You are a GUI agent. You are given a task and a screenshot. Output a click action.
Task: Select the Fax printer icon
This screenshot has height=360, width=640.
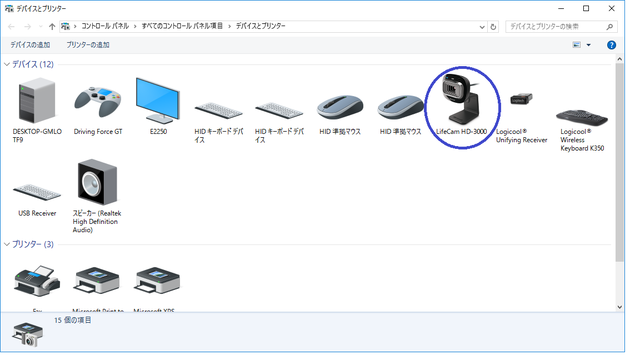pyautogui.click(x=37, y=281)
